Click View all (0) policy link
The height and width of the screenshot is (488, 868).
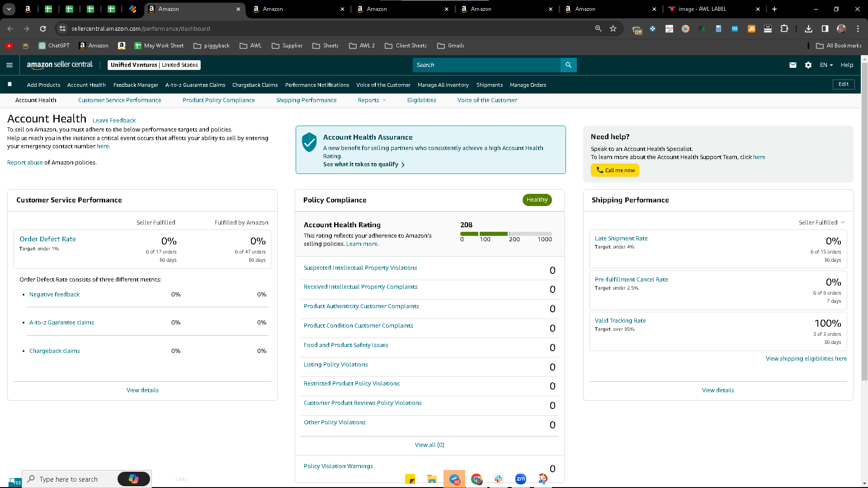click(x=429, y=445)
